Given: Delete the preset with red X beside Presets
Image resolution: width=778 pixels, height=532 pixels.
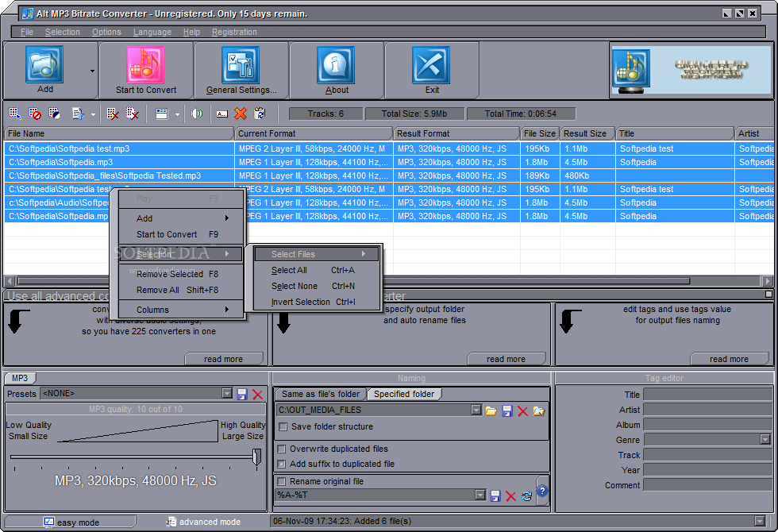Looking at the screenshot, I should tap(257, 394).
